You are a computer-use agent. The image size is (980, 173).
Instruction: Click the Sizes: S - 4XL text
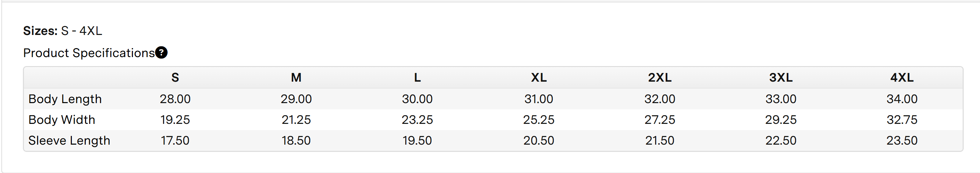pos(63,31)
